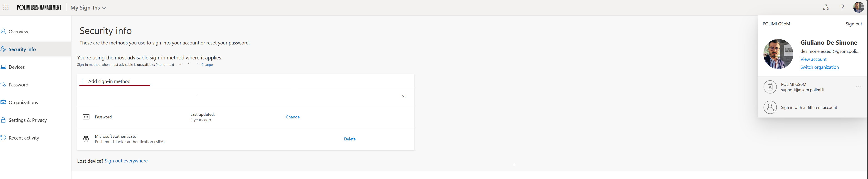The width and height of the screenshot is (868, 179).
Task: Expand the default sign-in method chevron
Action: coord(404,97)
